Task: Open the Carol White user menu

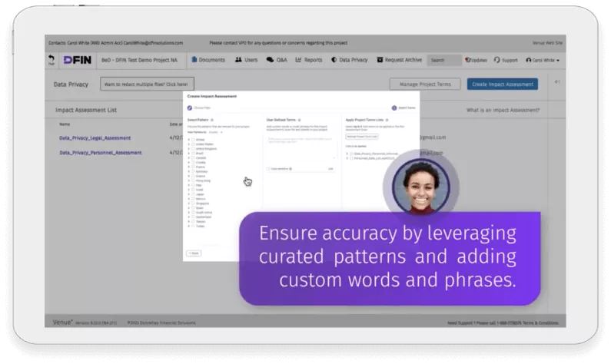Action: pyautogui.click(x=542, y=60)
